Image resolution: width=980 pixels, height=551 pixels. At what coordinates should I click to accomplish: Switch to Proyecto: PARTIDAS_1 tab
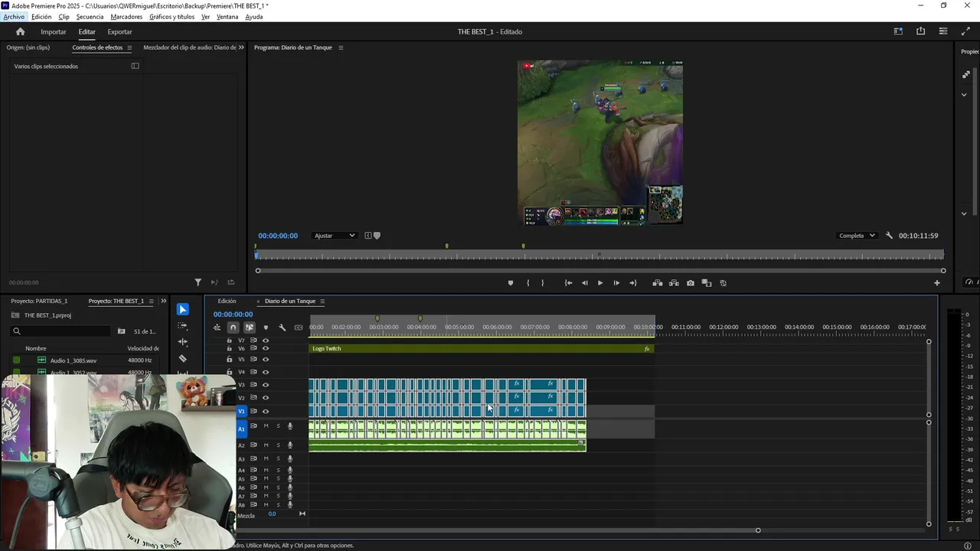(x=39, y=302)
